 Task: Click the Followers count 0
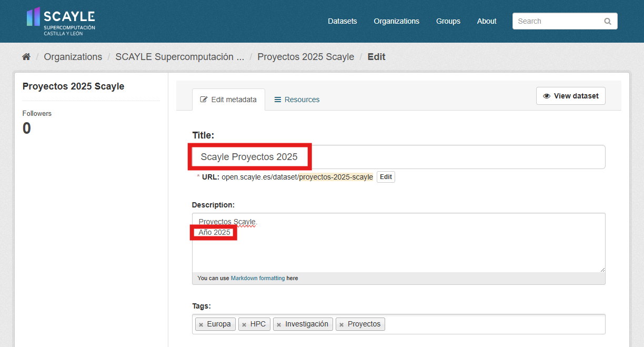point(27,128)
